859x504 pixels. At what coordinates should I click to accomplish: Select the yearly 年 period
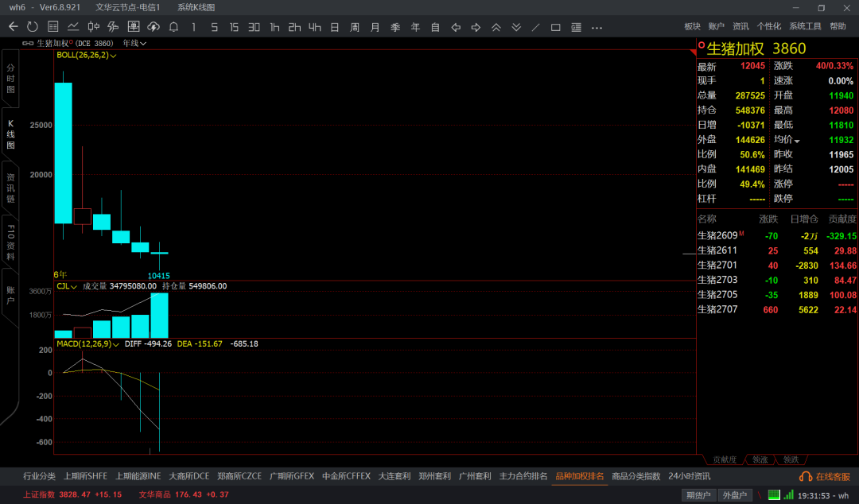point(416,27)
